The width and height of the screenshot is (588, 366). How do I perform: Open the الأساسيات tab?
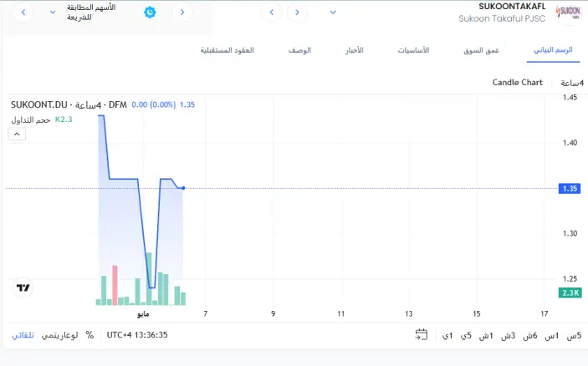pos(413,50)
